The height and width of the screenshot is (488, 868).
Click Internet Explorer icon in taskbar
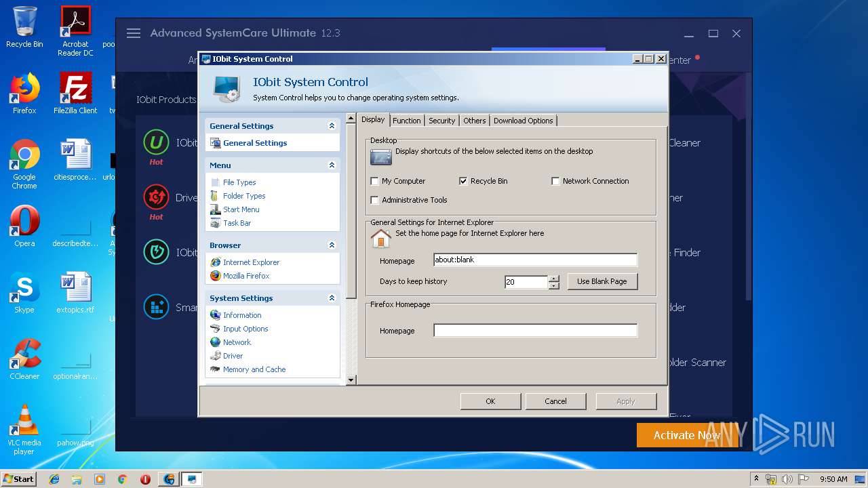click(54, 479)
